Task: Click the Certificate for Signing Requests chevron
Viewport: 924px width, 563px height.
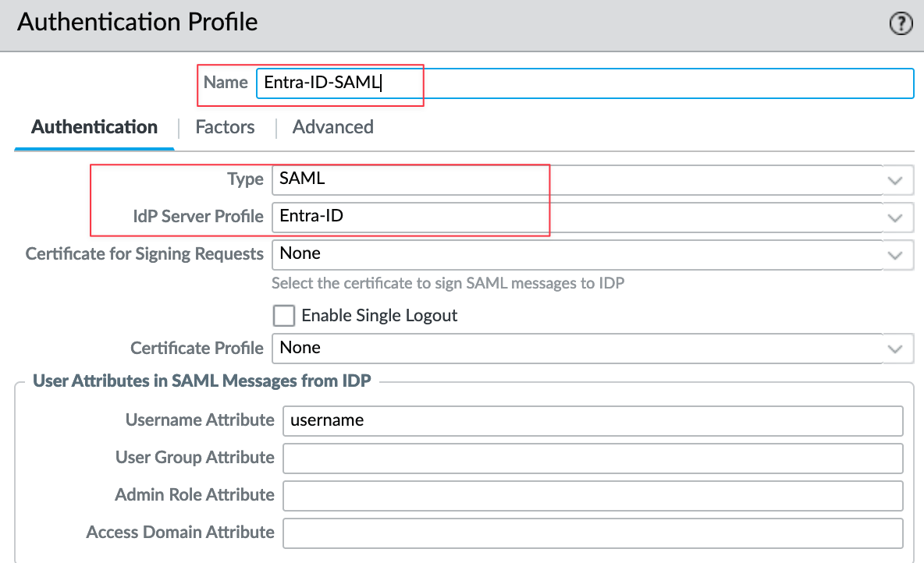Action: 895,254
